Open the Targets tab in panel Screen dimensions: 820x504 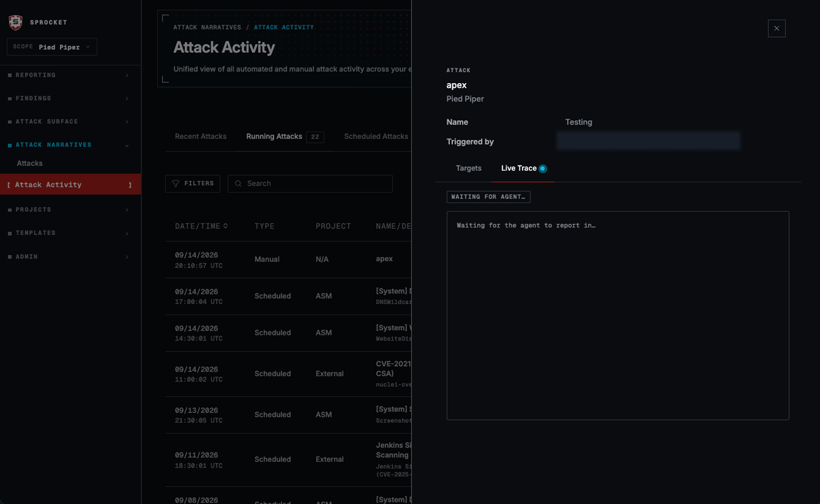469,168
